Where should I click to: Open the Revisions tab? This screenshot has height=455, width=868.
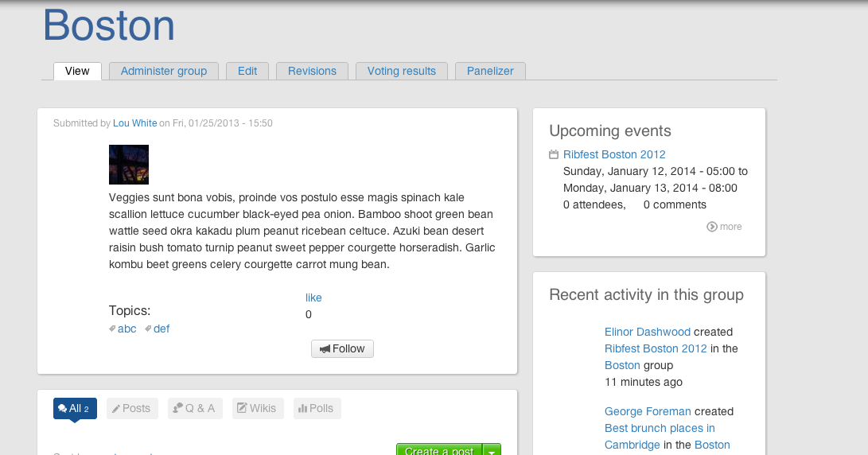click(312, 71)
